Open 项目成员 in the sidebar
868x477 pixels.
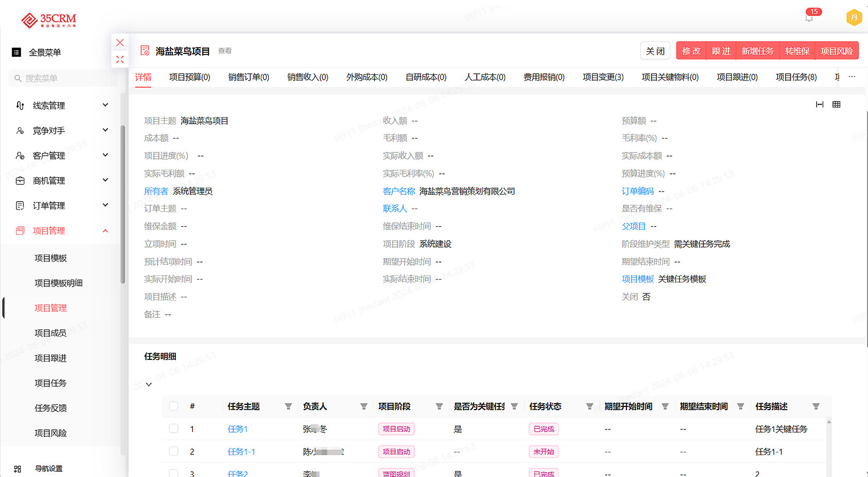tap(51, 333)
